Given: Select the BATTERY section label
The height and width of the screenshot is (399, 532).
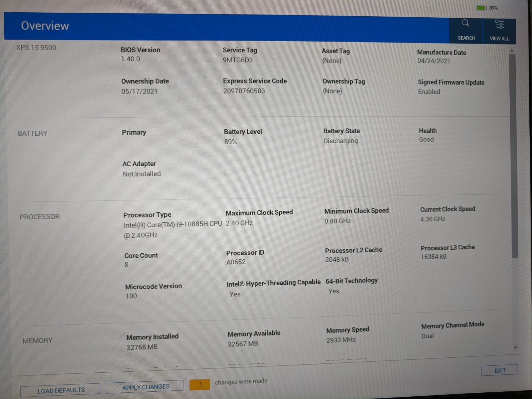Looking at the screenshot, I should (33, 133).
